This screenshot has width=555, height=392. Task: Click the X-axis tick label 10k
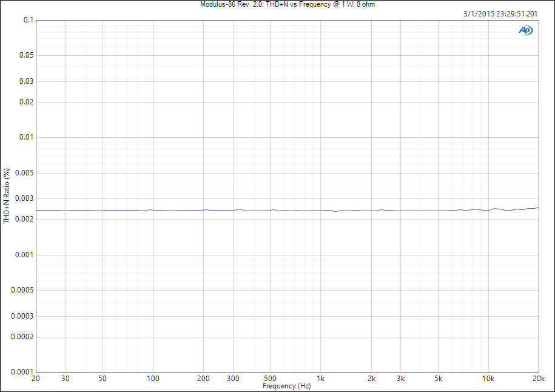[x=488, y=379]
